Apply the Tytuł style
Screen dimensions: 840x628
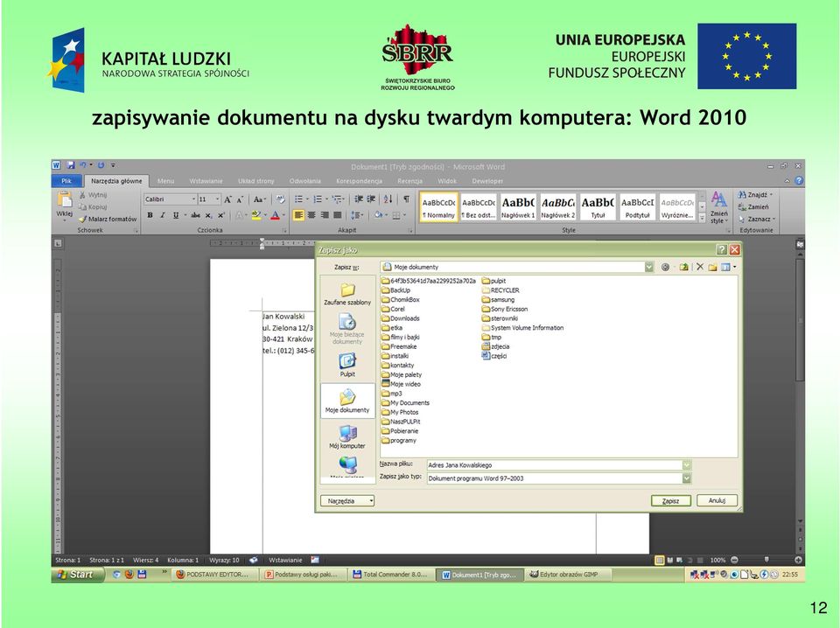coord(598,206)
